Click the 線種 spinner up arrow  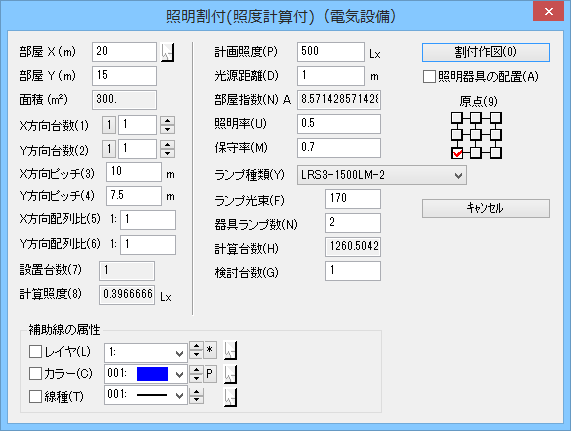click(196, 392)
